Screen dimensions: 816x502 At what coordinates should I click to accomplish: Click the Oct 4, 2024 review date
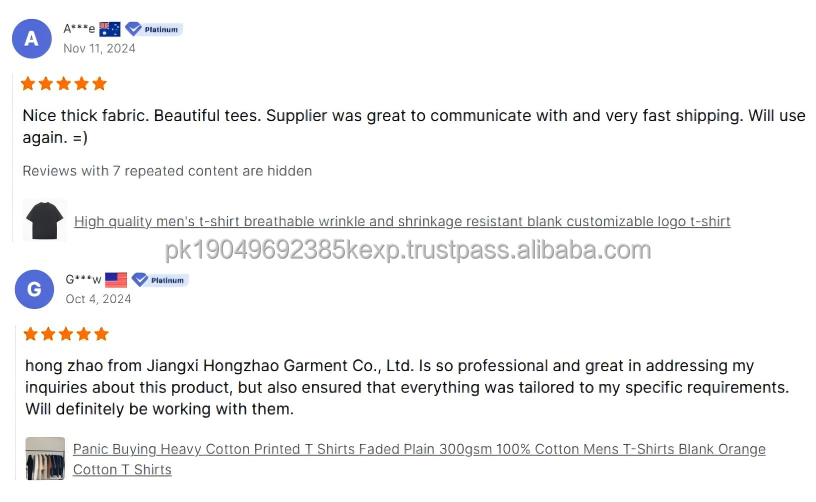tap(98, 298)
